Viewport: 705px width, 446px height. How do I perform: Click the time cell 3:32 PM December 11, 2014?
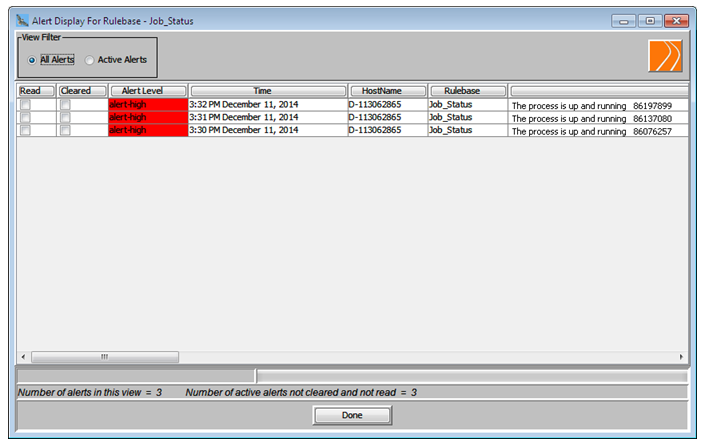coord(268,105)
